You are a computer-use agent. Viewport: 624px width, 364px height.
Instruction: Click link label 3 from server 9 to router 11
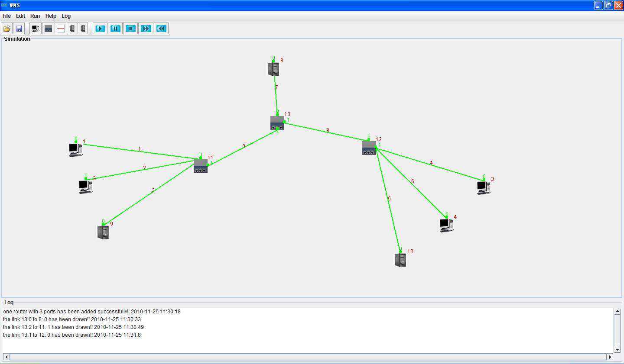coord(153,190)
